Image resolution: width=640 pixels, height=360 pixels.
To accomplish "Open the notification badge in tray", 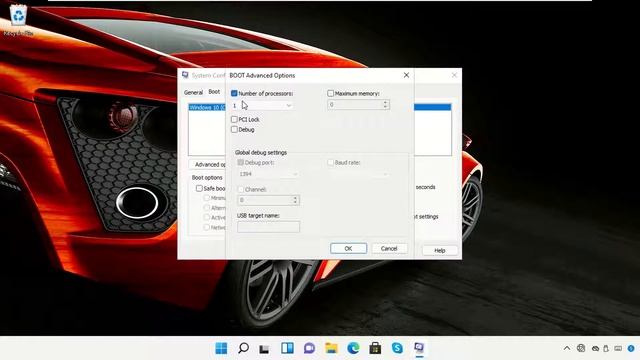I will [631, 348].
